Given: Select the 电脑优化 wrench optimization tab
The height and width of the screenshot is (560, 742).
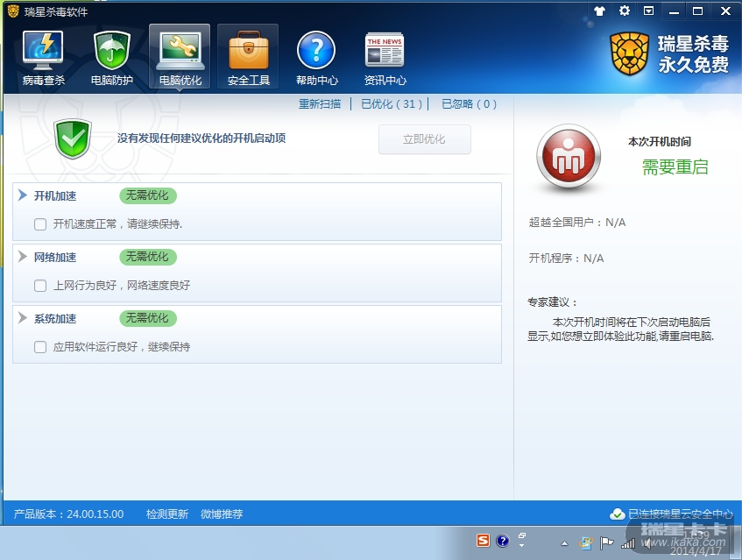Looking at the screenshot, I should pyautogui.click(x=180, y=57).
